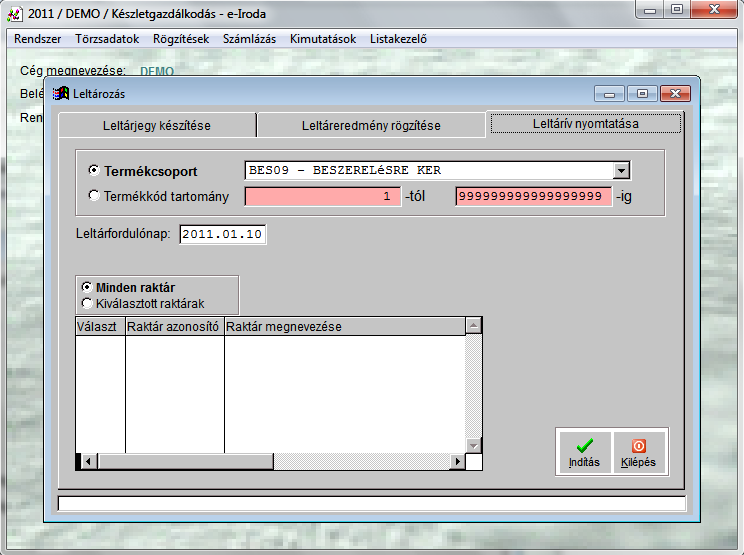Viewport: 744px width, 555px height.
Task: Choose the Minden raktár radio option
Action: [x=87, y=288]
